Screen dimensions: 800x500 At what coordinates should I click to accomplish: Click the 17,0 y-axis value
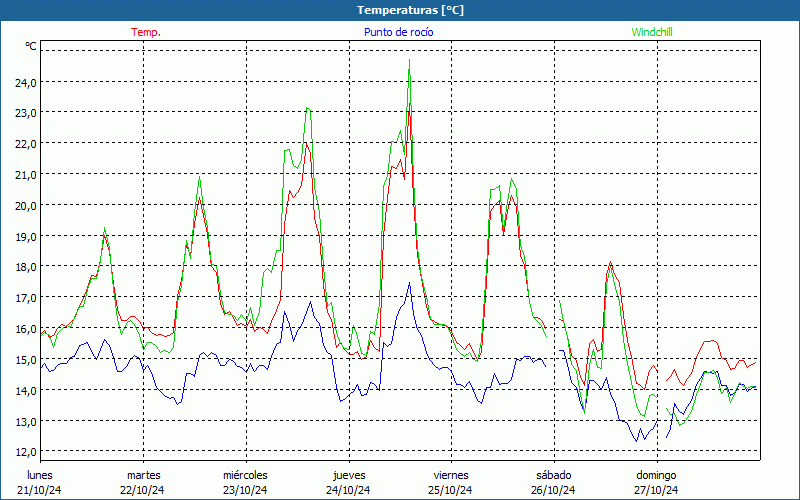[x=26, y=297]
